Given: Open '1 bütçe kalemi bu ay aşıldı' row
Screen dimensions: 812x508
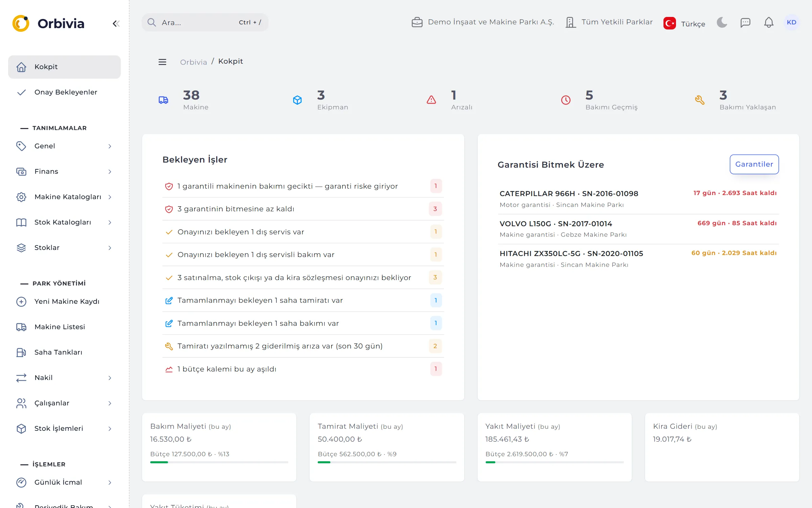Looking at the screenshot, I should pyautogui.click(x=303, y=369).
